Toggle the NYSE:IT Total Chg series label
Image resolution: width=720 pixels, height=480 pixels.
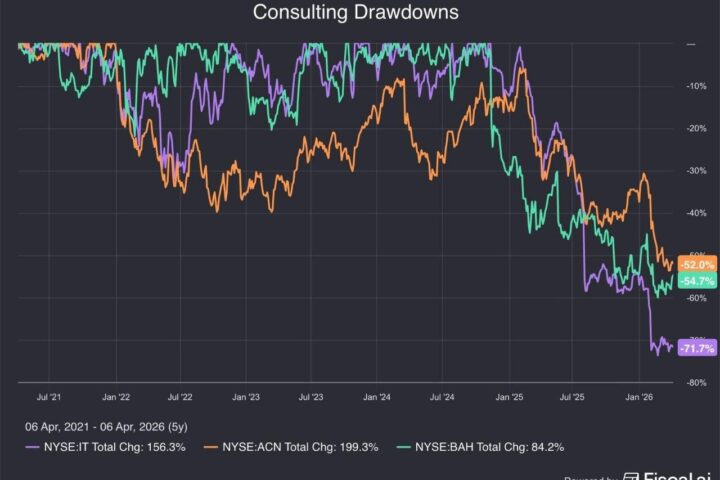[x=115, y=447]
